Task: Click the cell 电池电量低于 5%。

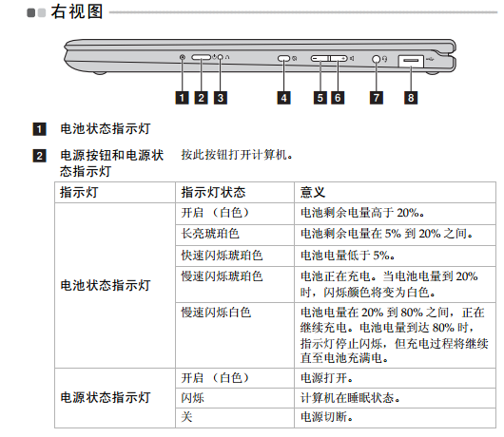Action: tap(395, 256)
